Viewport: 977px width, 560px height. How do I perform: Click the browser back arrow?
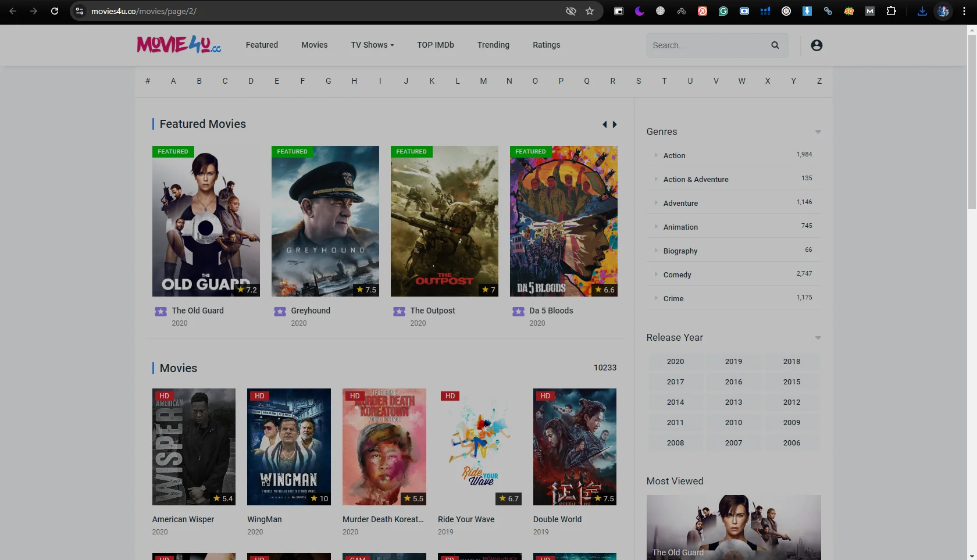13,11
